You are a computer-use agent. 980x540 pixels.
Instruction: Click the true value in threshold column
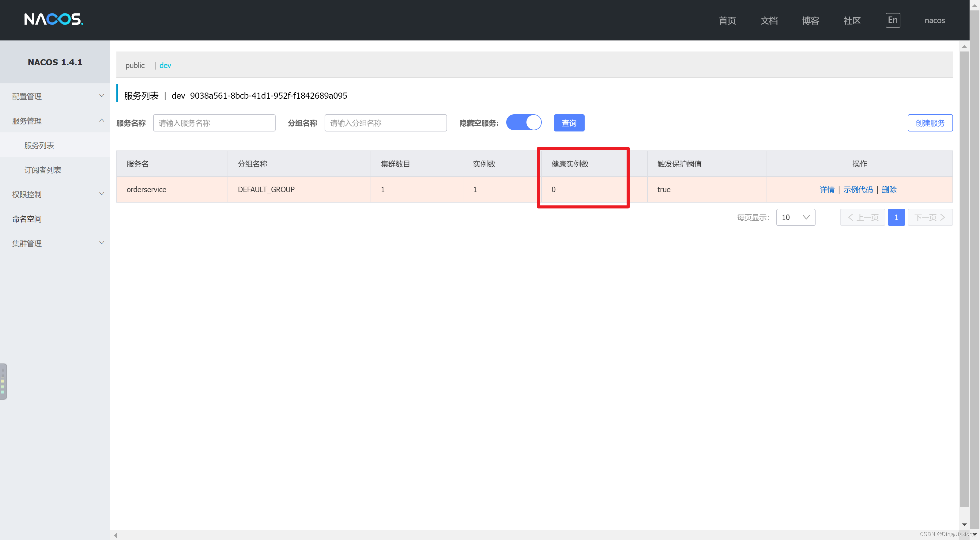(663, 189)
